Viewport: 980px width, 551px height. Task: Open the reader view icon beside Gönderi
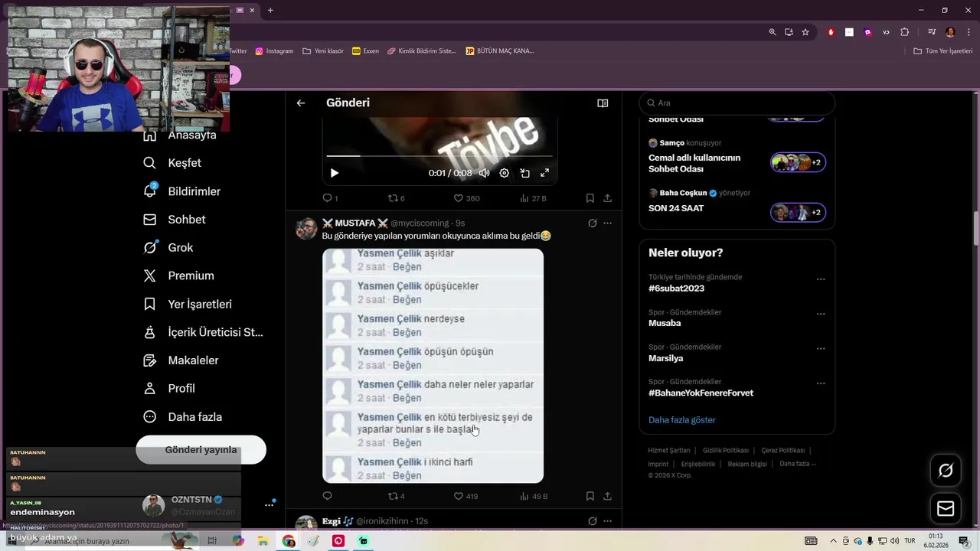coord(603,103)
